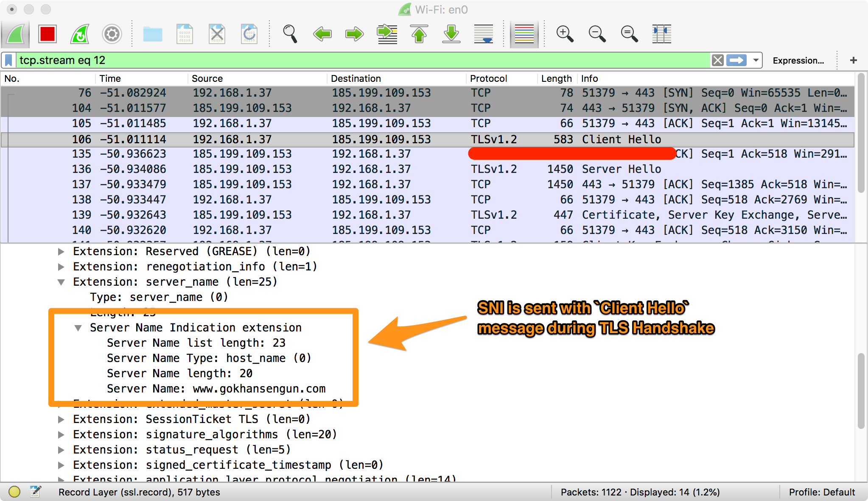The image size is (868, 501).
Task: Expand the SessionTicket TLS extension
Action: pos(61,419)
